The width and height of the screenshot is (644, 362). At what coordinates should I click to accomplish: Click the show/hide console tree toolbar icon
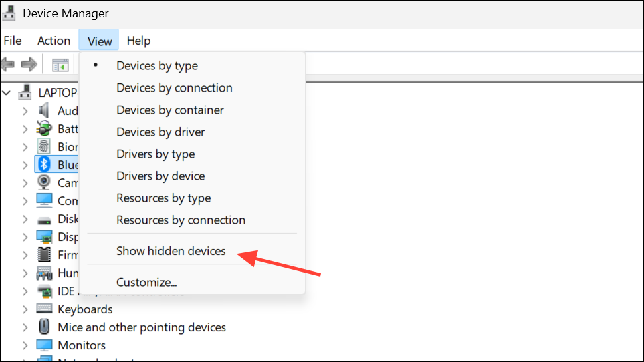(60, 65)
